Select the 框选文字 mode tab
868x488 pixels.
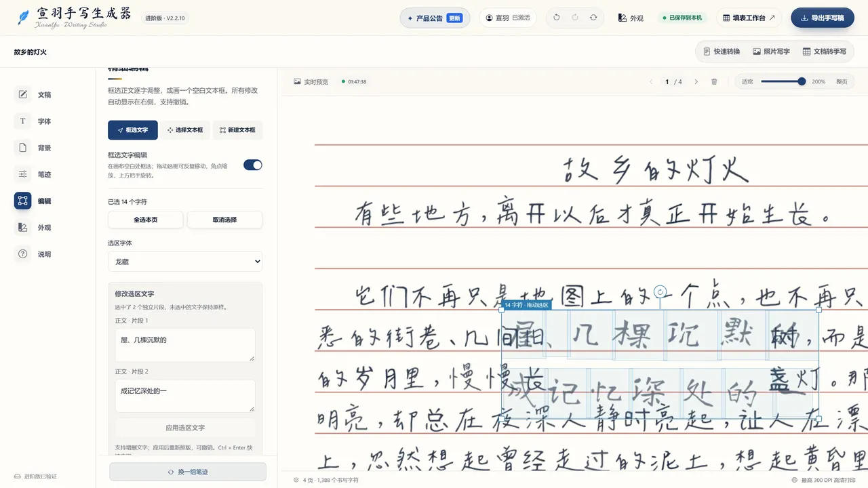point(133,130)
